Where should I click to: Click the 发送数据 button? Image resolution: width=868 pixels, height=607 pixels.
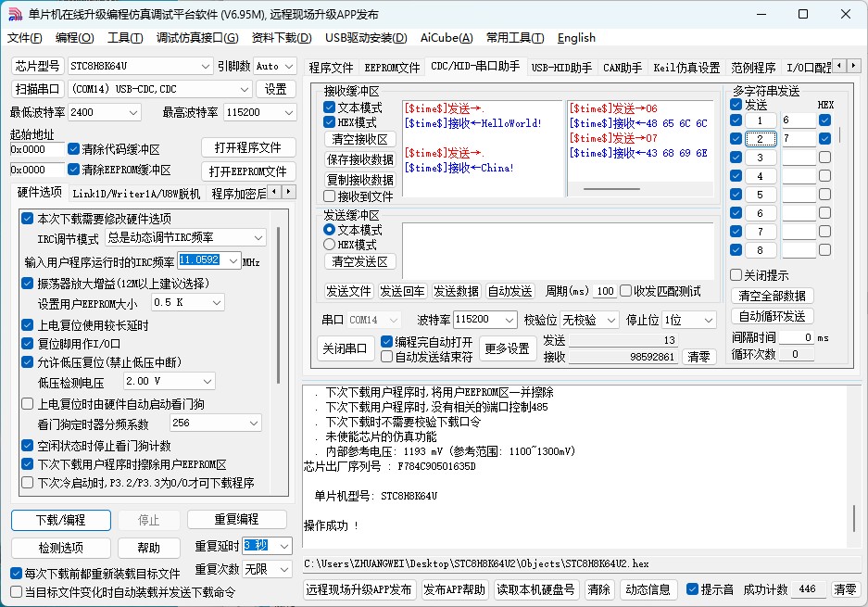point(456,291)
